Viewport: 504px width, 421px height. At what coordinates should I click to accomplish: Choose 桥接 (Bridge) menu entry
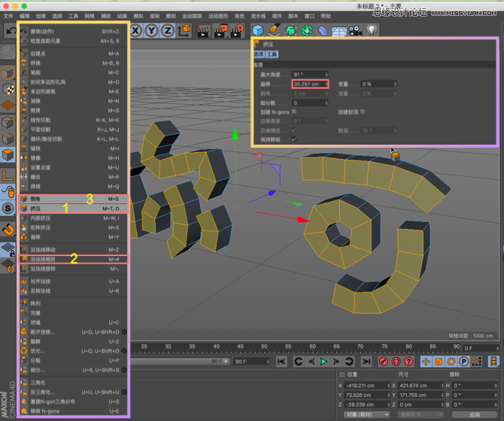tap(74, 63)
